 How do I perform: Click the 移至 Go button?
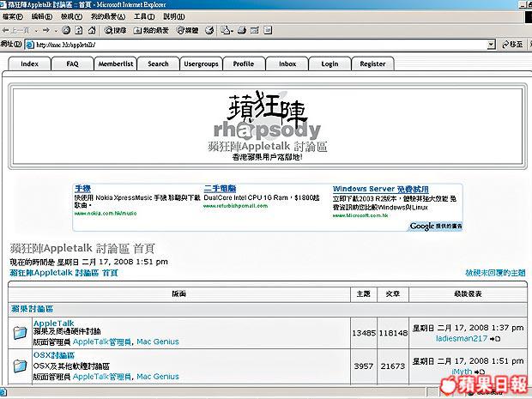coord(512,45)
